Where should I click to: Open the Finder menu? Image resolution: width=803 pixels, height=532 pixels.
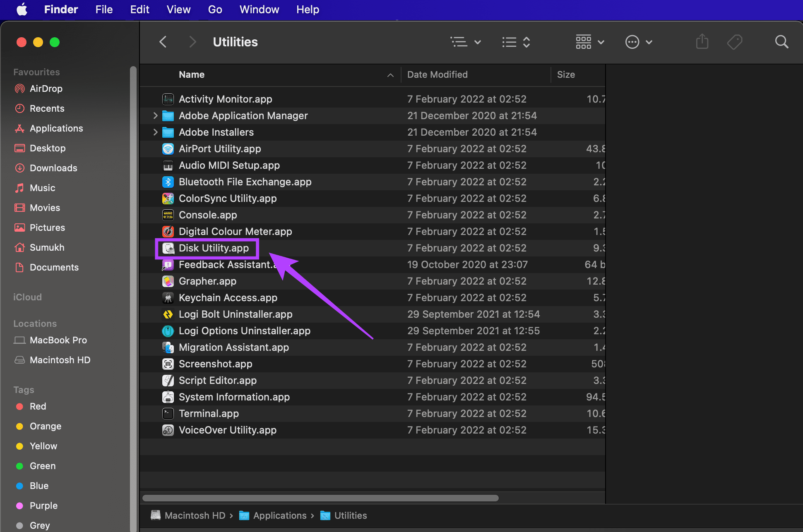coord(61,9)
